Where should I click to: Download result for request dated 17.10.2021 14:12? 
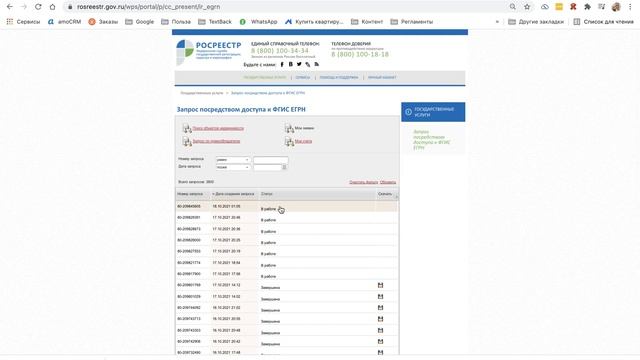pos(380,285)
